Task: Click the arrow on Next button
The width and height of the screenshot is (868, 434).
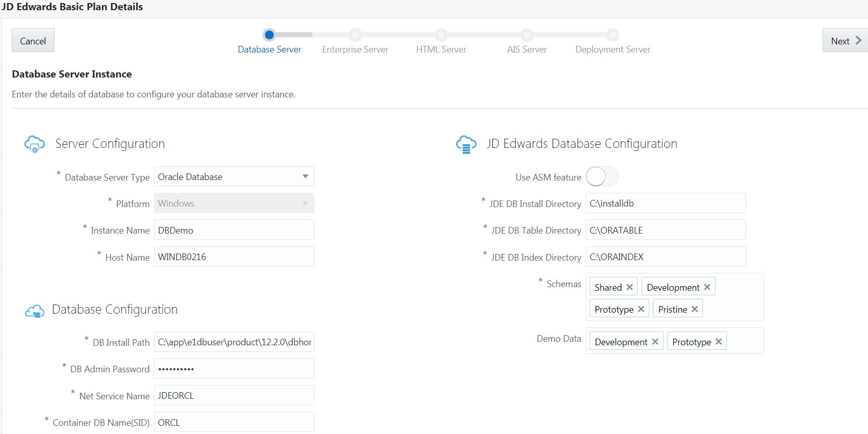Action: click(858, 40)
